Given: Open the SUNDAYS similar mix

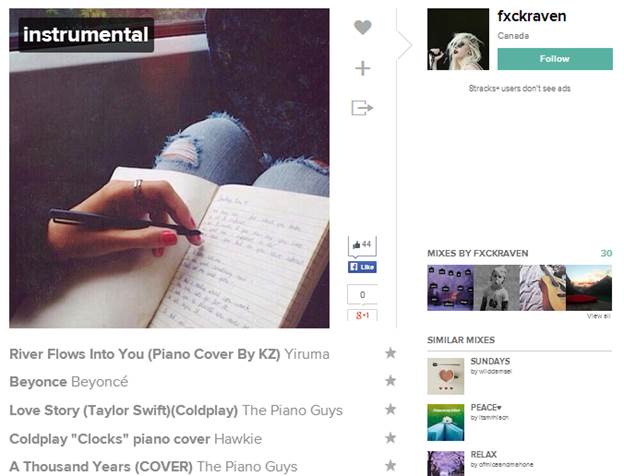Looking at the screenshot, I should pos(490,361).
